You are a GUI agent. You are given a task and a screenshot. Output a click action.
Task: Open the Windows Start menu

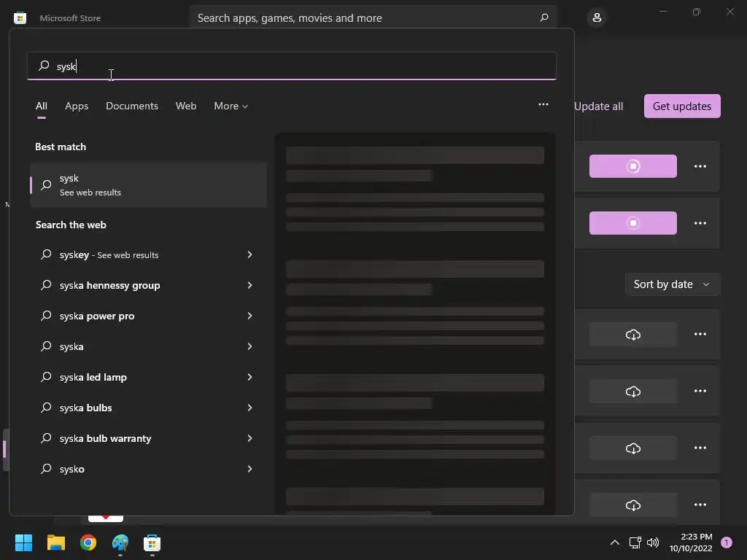coord(23,542)
